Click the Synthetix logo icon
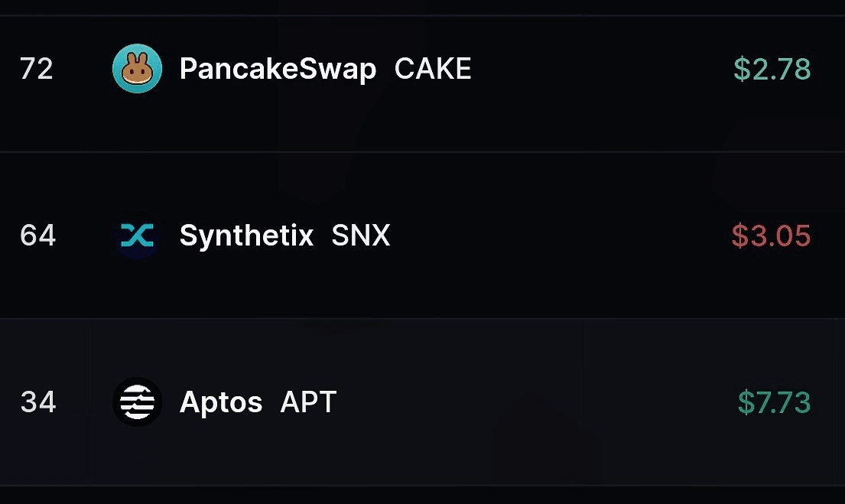 click(x=138, y=236)
